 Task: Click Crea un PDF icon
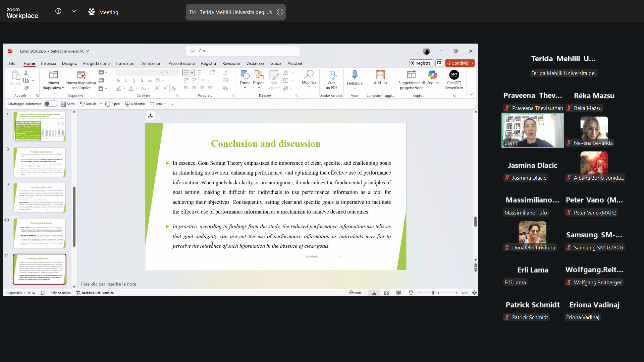[x=331, y=75]
